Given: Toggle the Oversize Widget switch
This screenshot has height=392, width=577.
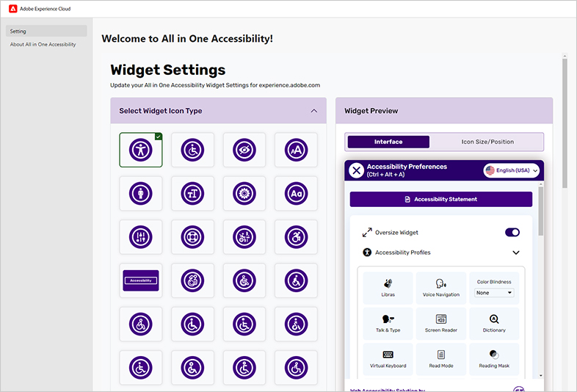Looking at the screenshot, I should tap(512, 232).
